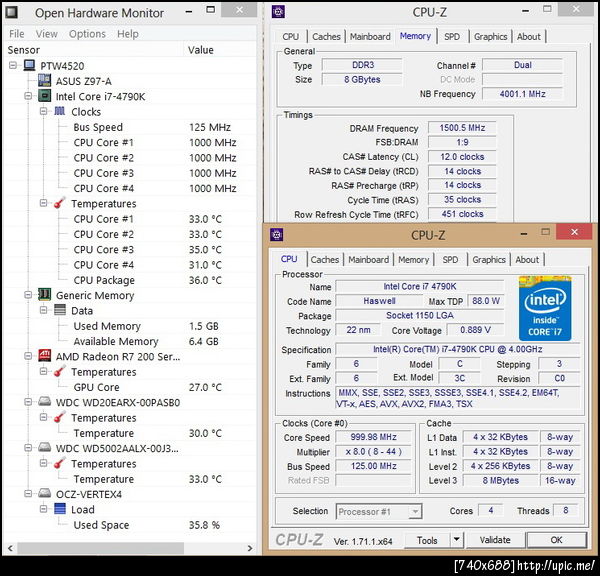Click the scrollbar left arrow
This screenshot has height=576, width=600.
[x=10, y=548]
